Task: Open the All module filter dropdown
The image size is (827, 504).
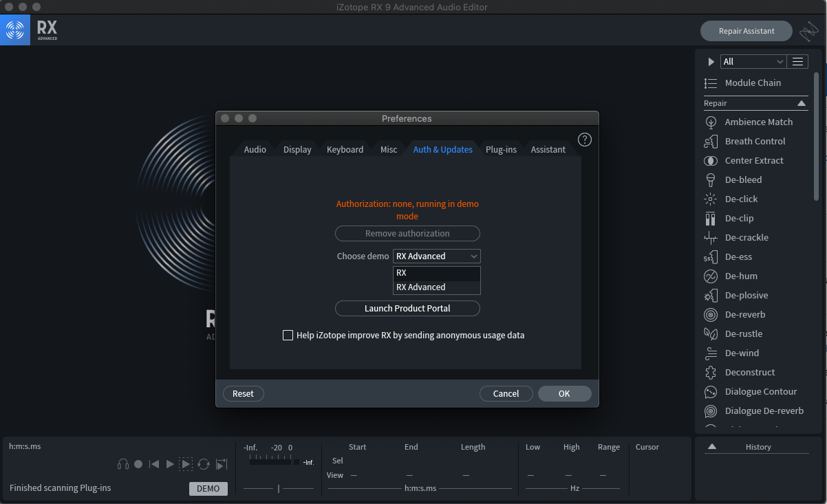Action: click(753, 61)
